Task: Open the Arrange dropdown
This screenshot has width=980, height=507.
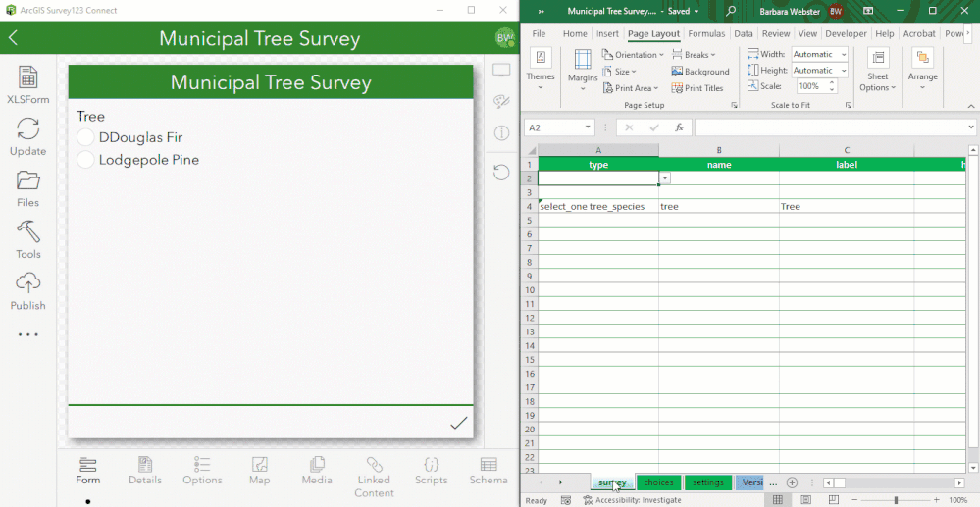Action: pyautogui.click(x=922, y=72)
